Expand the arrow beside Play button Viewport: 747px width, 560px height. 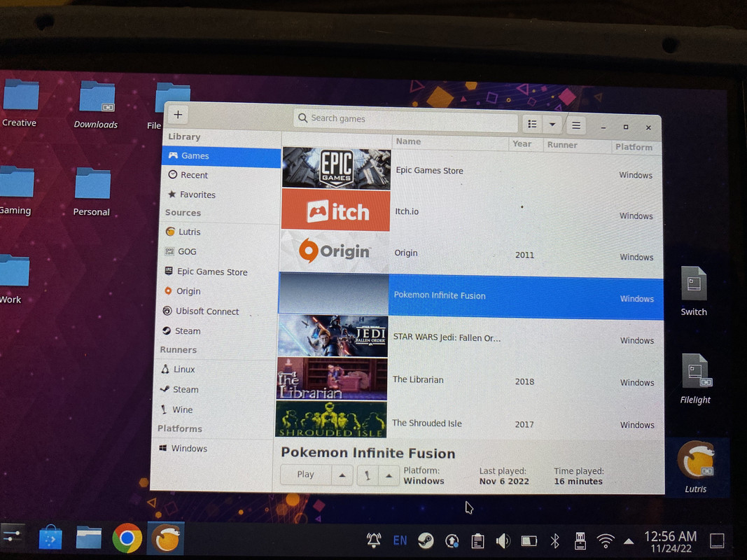point(342,475)
